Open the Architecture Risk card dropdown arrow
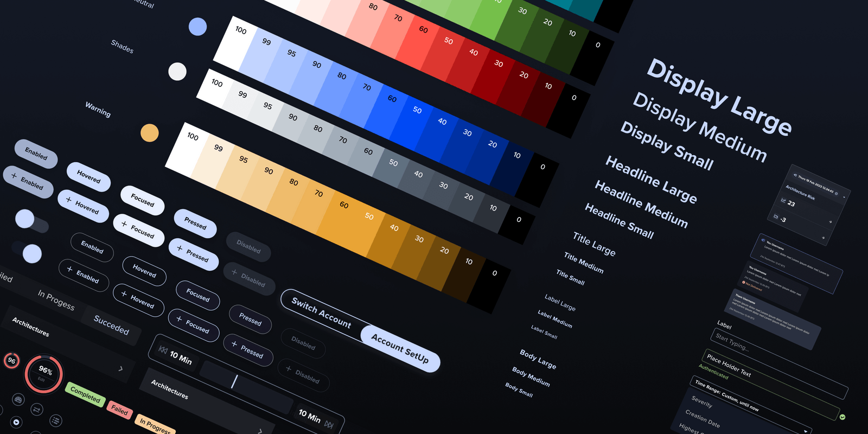 pyautogui.click(x=844, y=196)
